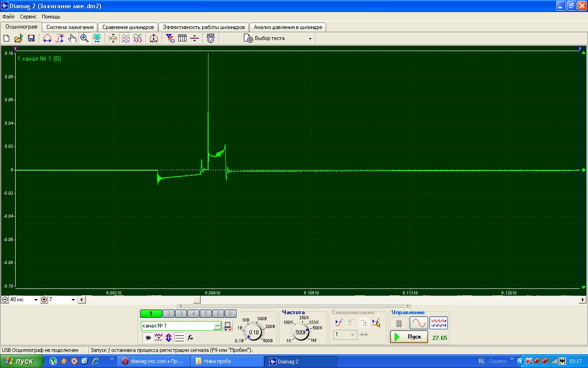Image resolution: width=588 pixels, height=368 pixels.
Task: Zoom out time scale with minus button
Action: pyautogui.click(x=5, y=299)
